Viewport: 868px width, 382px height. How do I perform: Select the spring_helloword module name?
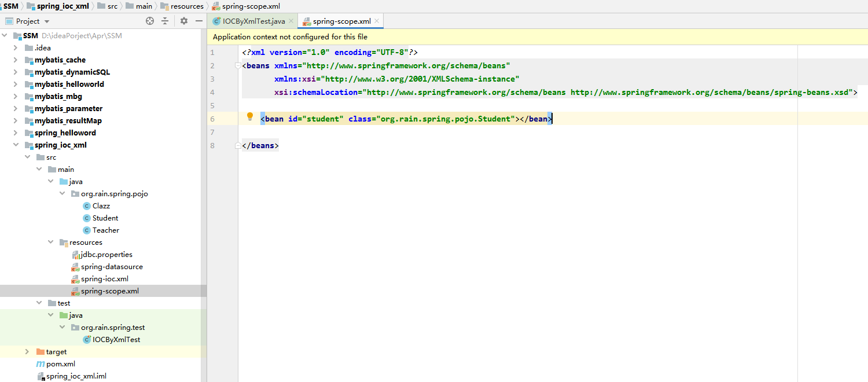coord(65,133)
